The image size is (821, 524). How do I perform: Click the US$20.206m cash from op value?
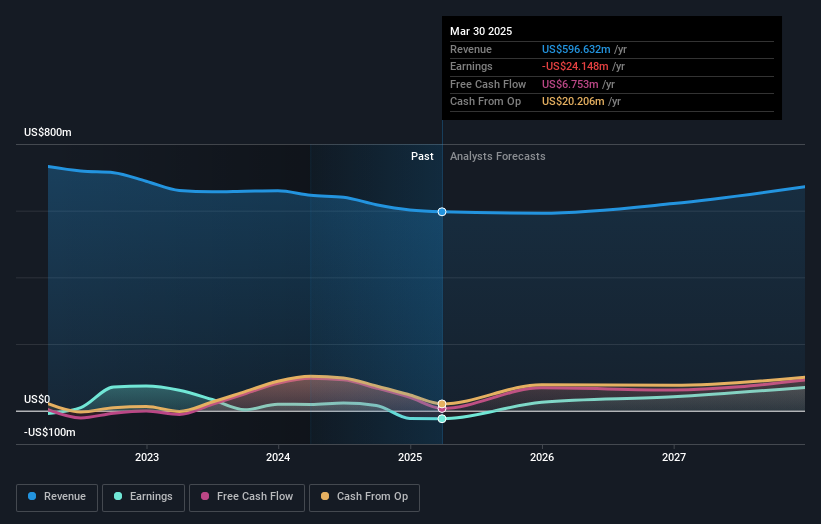(573, 102)
